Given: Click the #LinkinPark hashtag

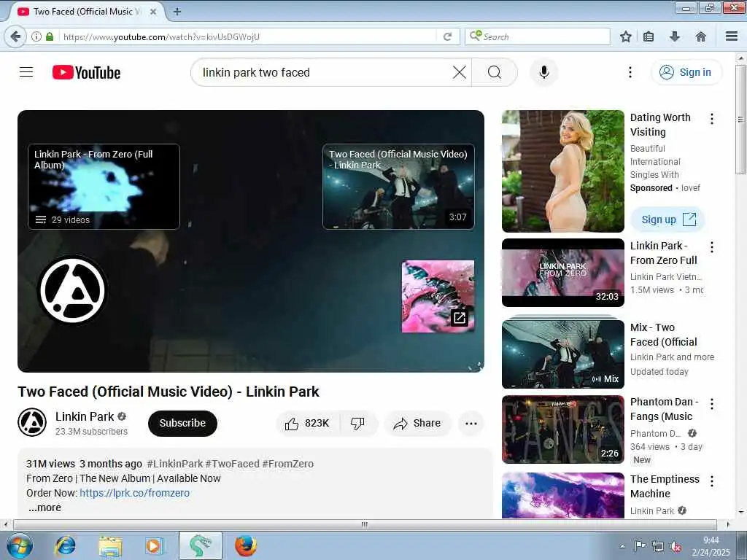Looking at the screenshot, I should click(175, 464).
